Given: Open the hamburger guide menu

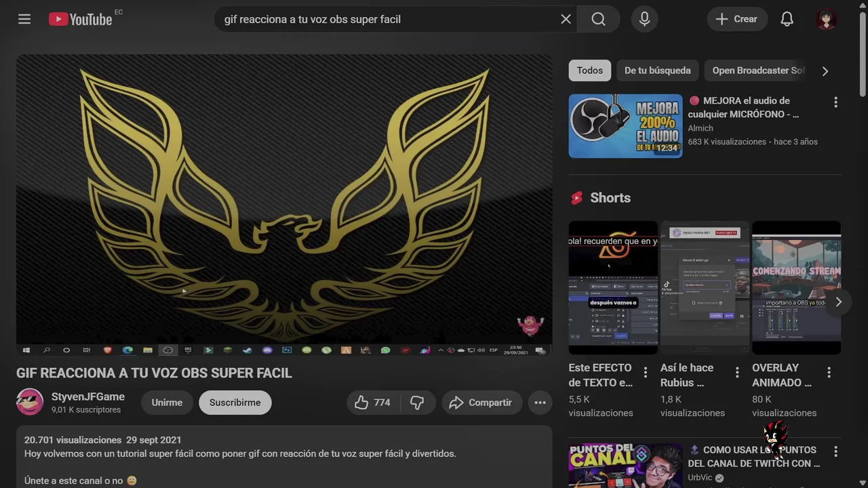Looking at the screenshot, I should pos(24,19).
